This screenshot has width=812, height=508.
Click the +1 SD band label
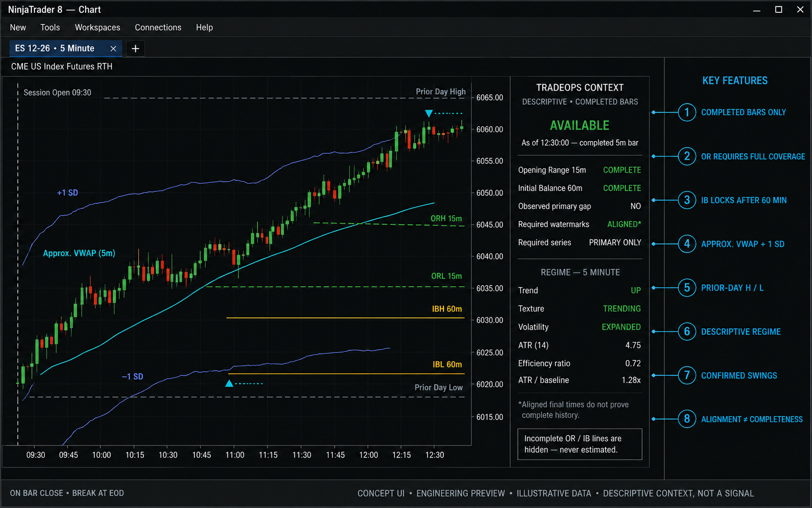click(x=68, y=193)
